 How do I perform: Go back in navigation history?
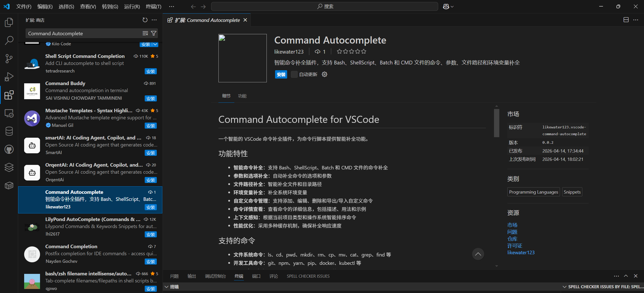pos(193,7)
